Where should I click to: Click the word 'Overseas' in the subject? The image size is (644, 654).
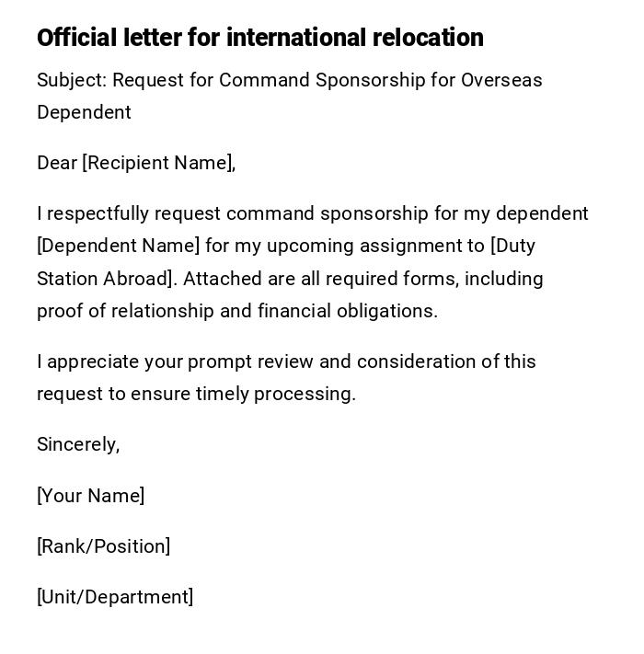click(501, 80)
